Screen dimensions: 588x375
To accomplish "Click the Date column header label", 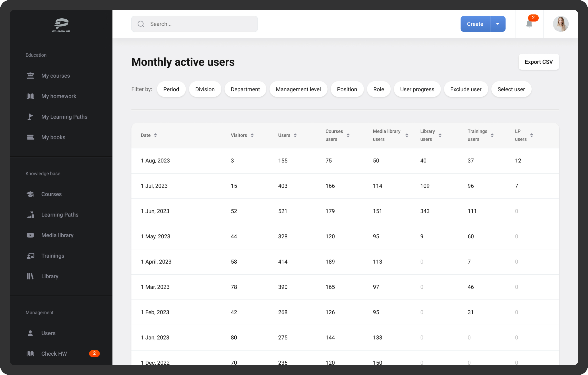I will [x=146, y=135].
